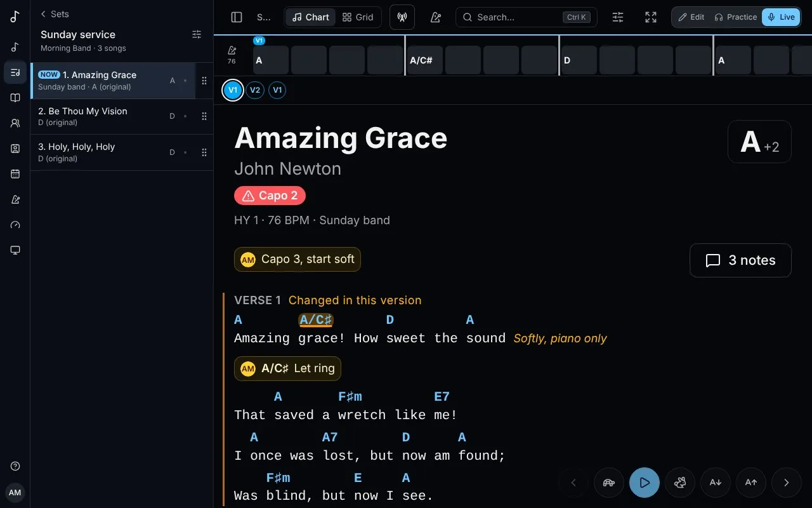Open the speed gauge sidebar icon
Screen dimensions: 812x508
click(15, 225)
